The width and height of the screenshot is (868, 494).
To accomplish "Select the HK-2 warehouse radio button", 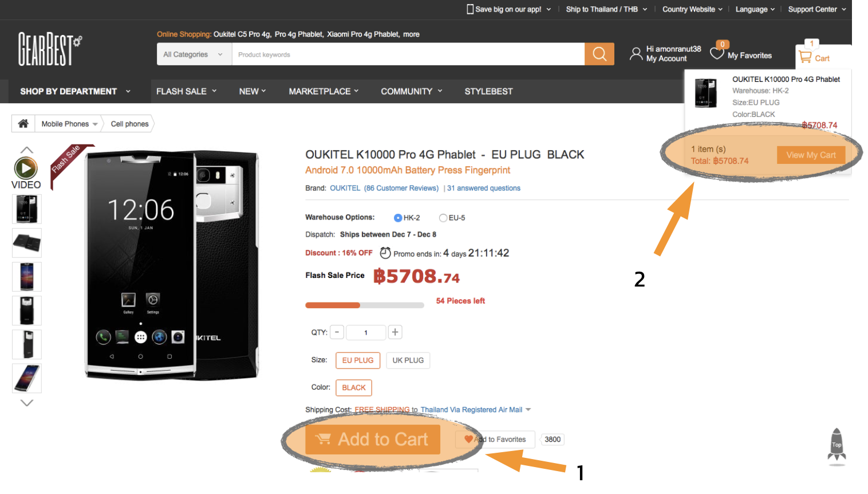I will pos(398,218).
